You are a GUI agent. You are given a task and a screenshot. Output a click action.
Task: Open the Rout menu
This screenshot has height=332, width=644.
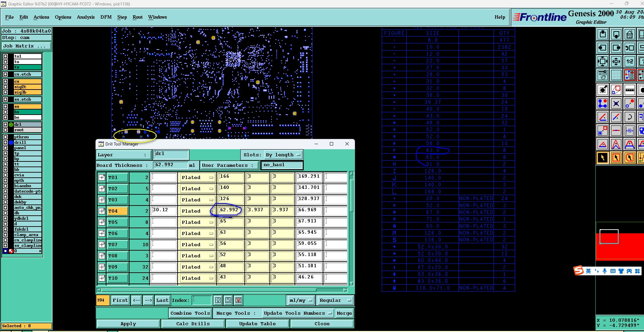click(138, 17)
